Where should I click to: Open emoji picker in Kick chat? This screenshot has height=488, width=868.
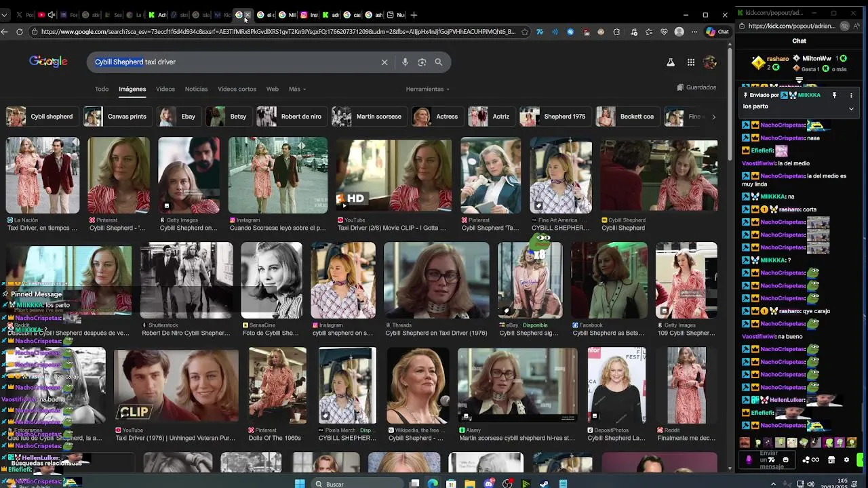(x=786, y=460)
